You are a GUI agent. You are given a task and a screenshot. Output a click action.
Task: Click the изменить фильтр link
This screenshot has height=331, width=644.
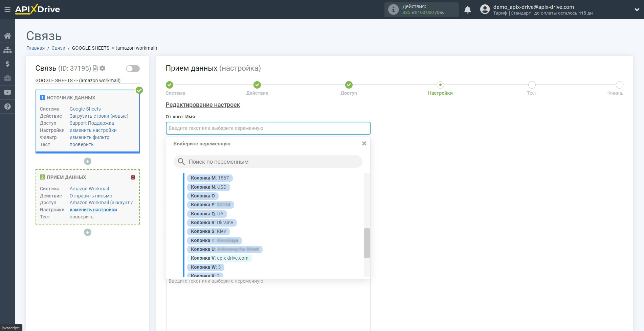89,137
